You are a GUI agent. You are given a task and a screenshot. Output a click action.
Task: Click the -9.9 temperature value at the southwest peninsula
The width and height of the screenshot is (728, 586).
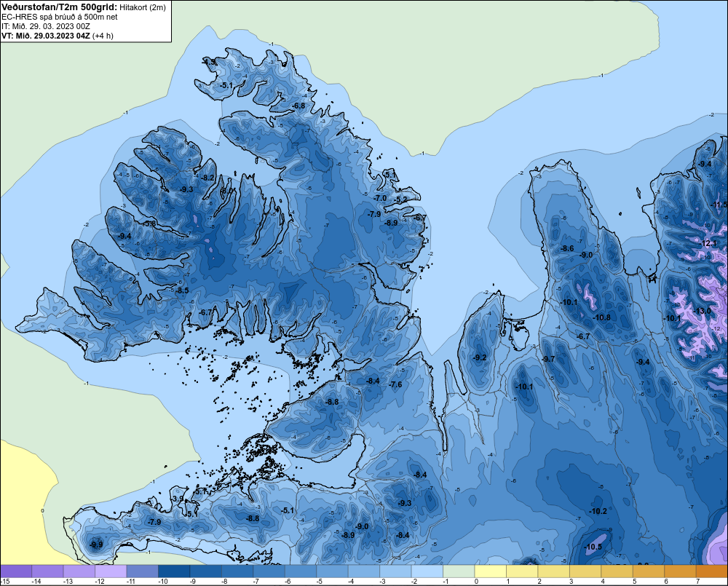coord(97,545)
